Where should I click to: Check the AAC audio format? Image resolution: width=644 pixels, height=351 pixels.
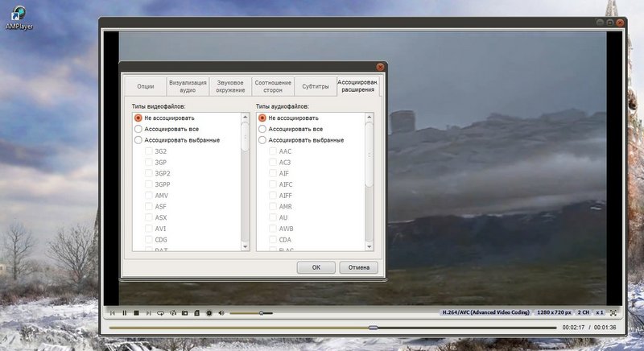pos(273,151)
